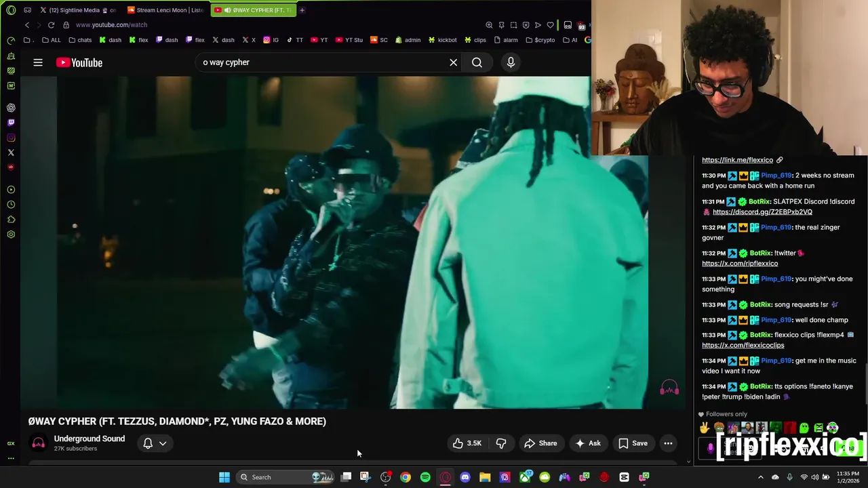Image resolution: width=868 pixels, height=488 pixels.
Task: Open more actions ellipsis under video
Action: [x=668, y=443]
